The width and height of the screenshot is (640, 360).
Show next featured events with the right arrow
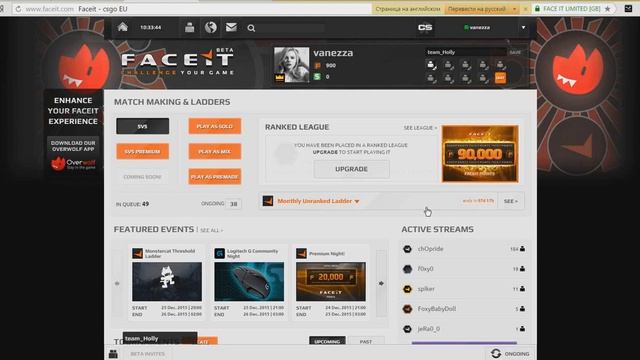381,283
